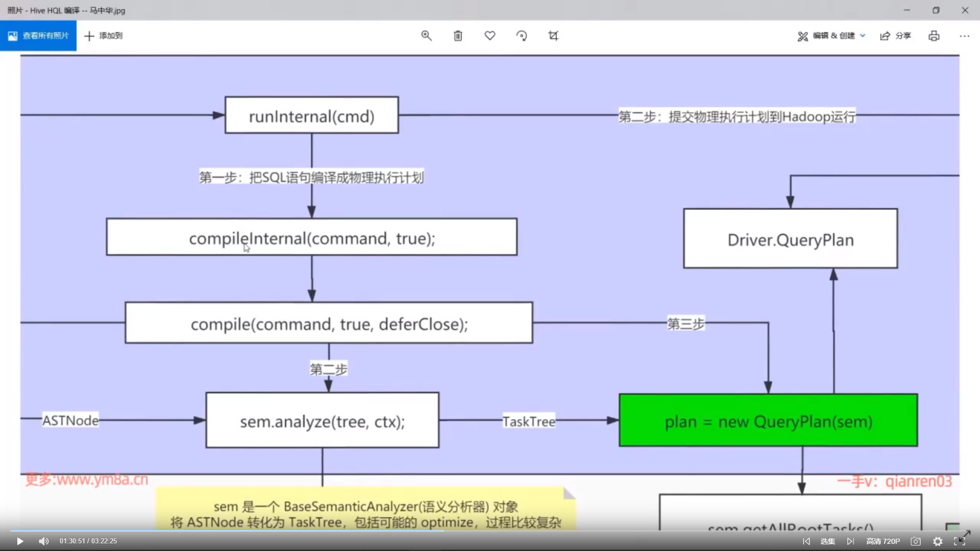Mute the video volume speaker
Screen dimensions: 980x551
tap(44, 541)
